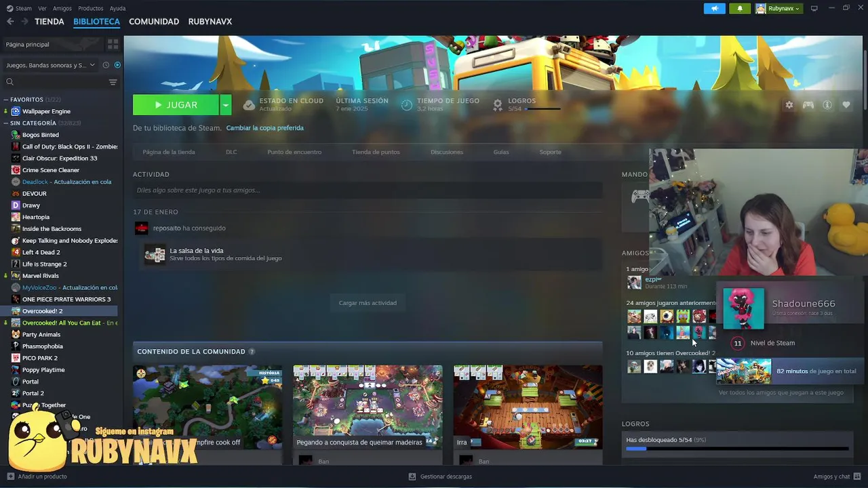The image size is (868, 488).
Task: Switch to the COMUNIDAD tab
Action: 154,22
